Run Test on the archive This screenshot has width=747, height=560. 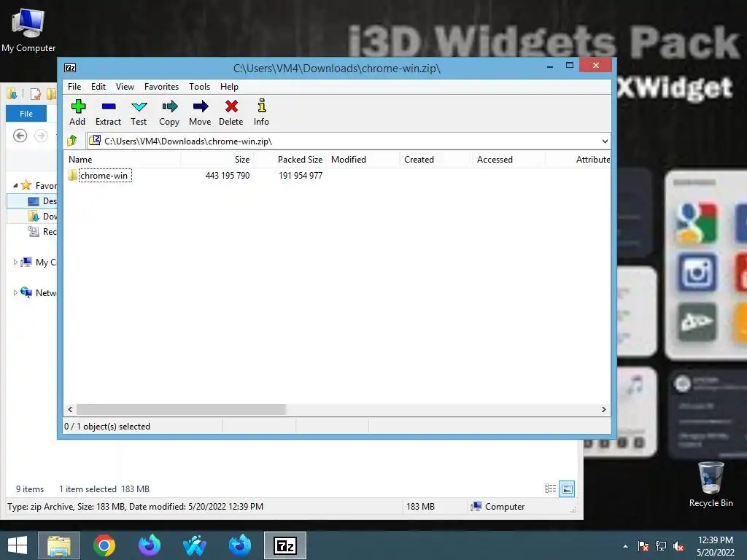pos(139,112)
